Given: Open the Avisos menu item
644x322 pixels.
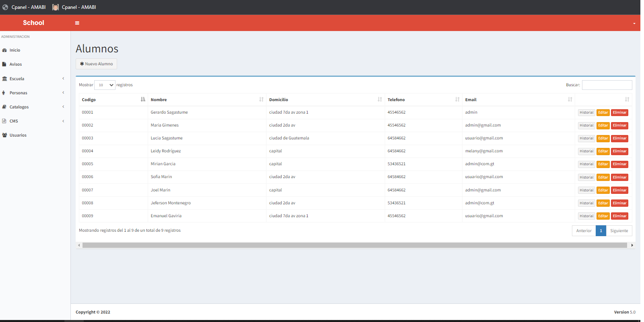Looking at the screenshot, I should [35, 64].
